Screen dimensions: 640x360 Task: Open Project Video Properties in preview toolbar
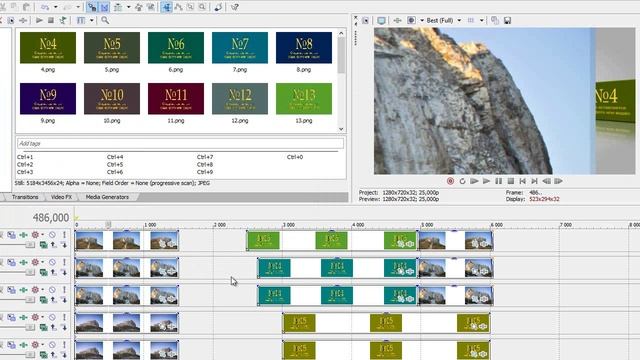365,20
